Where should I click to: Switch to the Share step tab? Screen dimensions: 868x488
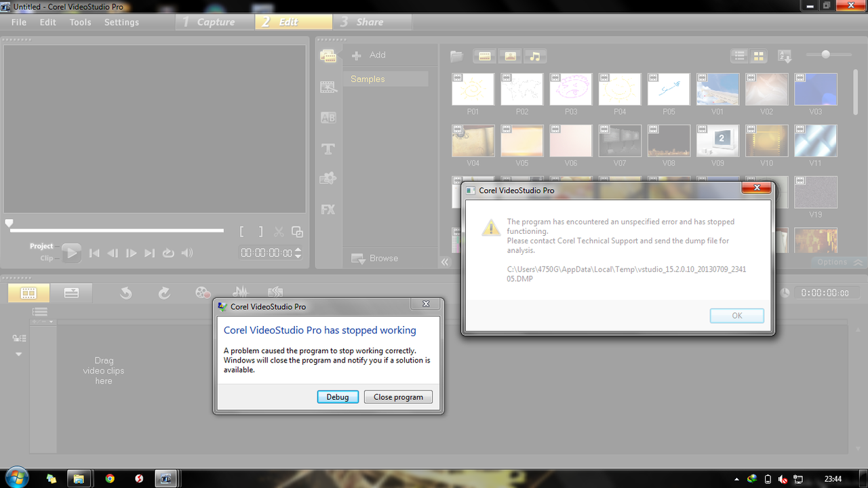click(372, 22)
